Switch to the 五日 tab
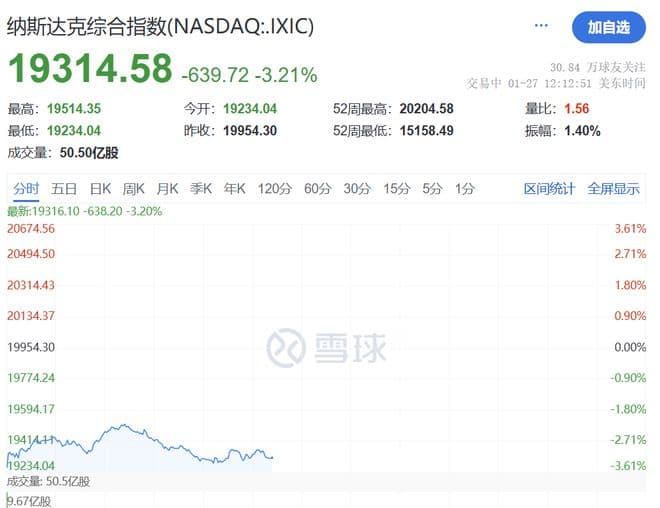The height and width of the screenshot is (508, 660). tap(64, 188)
